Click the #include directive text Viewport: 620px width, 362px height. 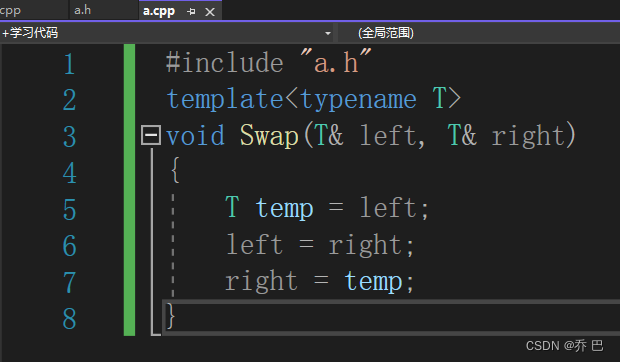225,63
